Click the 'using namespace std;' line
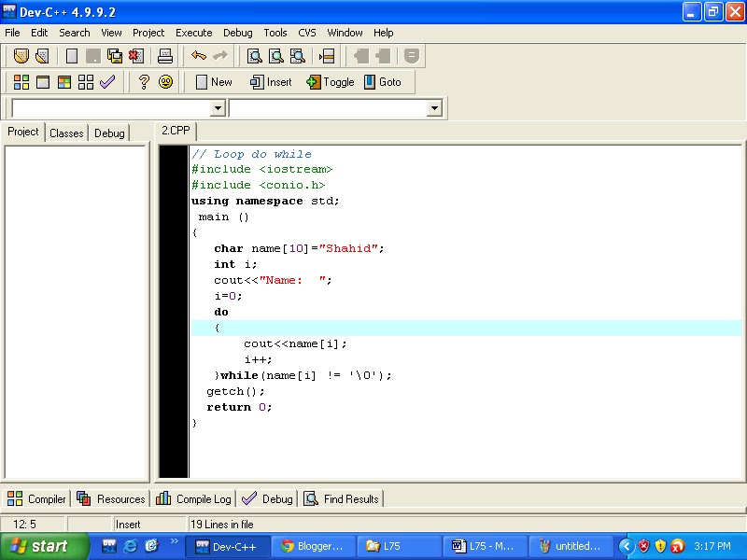 (x=265, y=201)
